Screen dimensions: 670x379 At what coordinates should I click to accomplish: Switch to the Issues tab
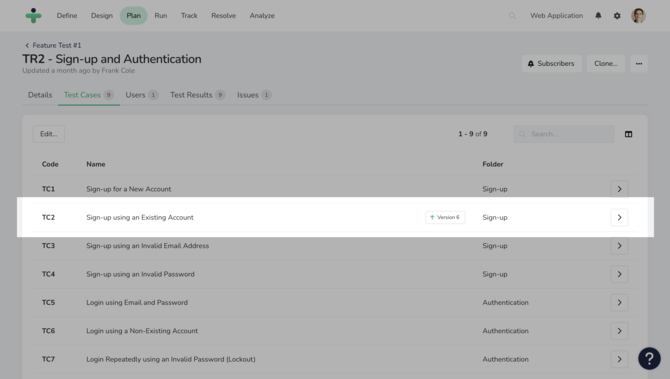(x=254, y=95)
